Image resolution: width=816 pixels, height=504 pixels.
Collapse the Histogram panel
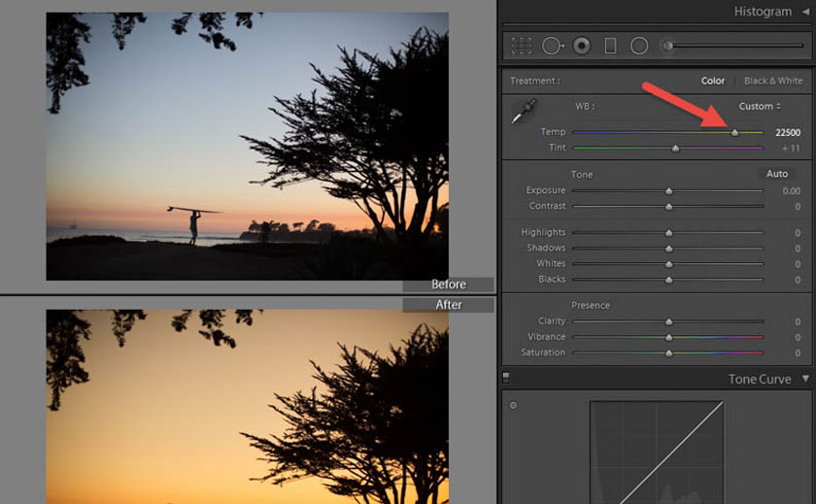tap(805, 11)
